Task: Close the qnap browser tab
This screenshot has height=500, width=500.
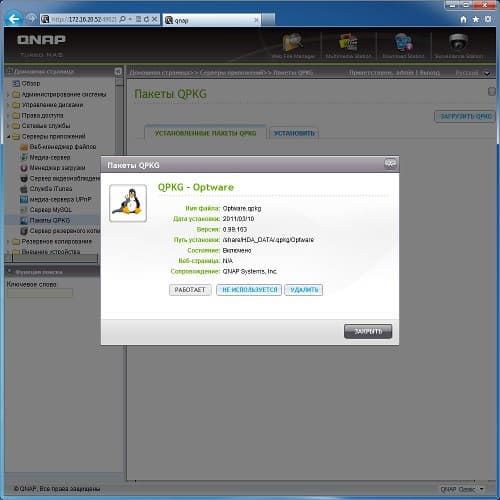Action: [x=256, y=20]
